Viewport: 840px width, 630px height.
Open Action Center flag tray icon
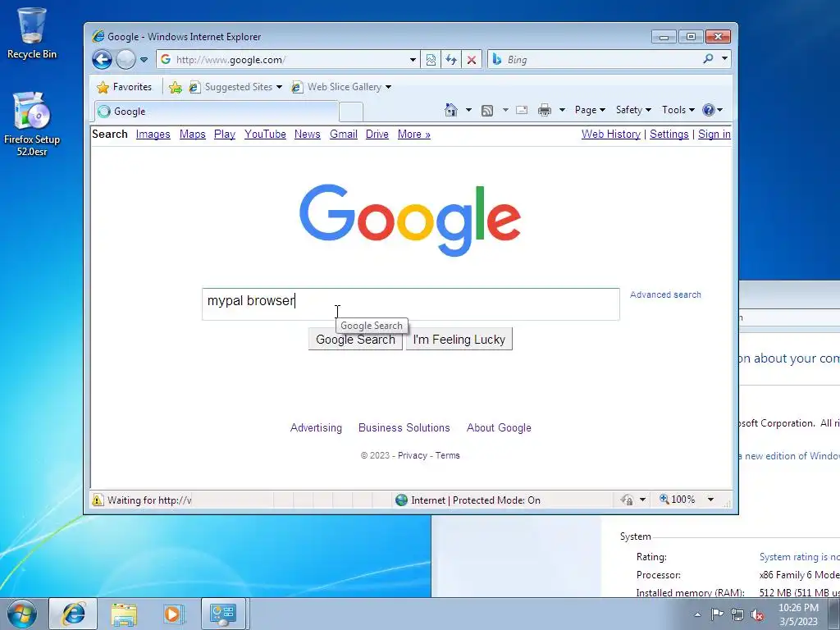point(717,614)
